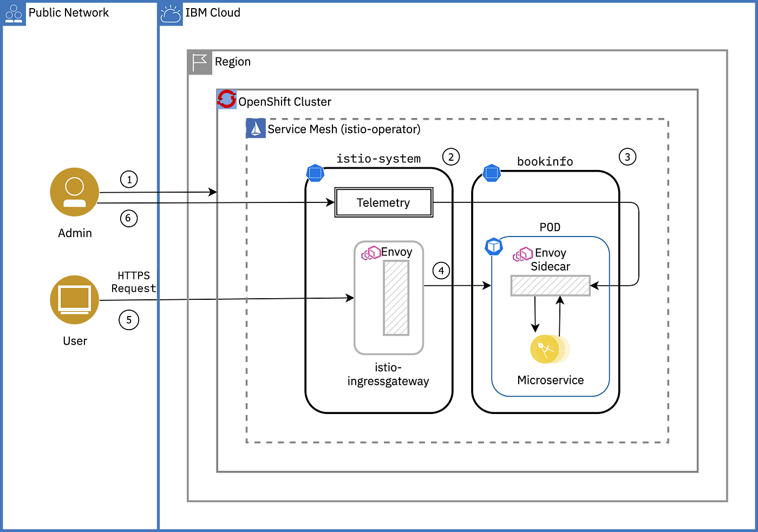Click the Envoy Sidecar logo
The width and height of the screenshot is (758, 532).
pos(523,254)
